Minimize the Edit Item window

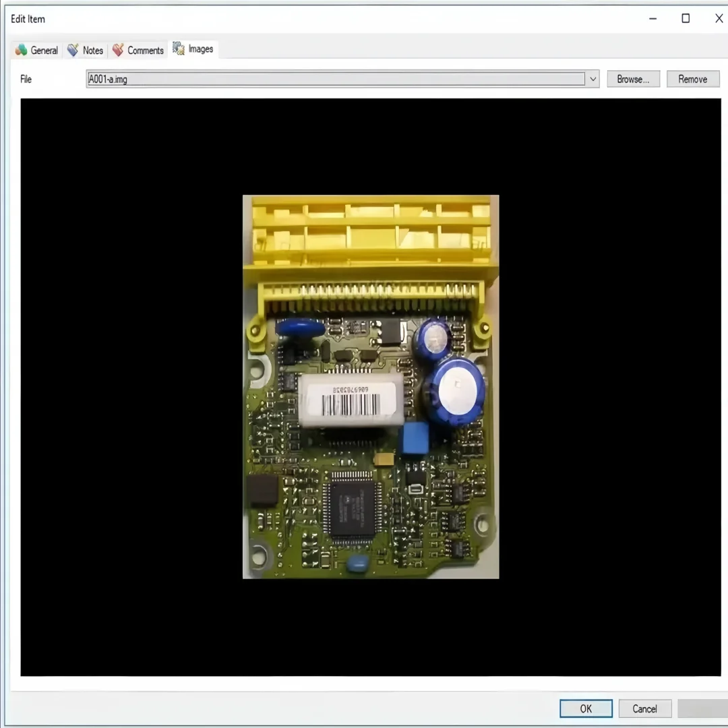click(653, 19)
